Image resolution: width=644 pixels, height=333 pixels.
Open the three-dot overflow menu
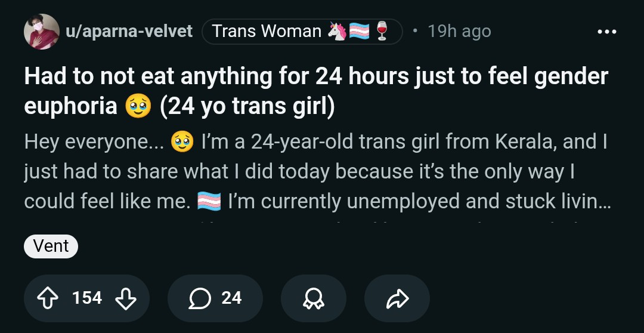606,32
